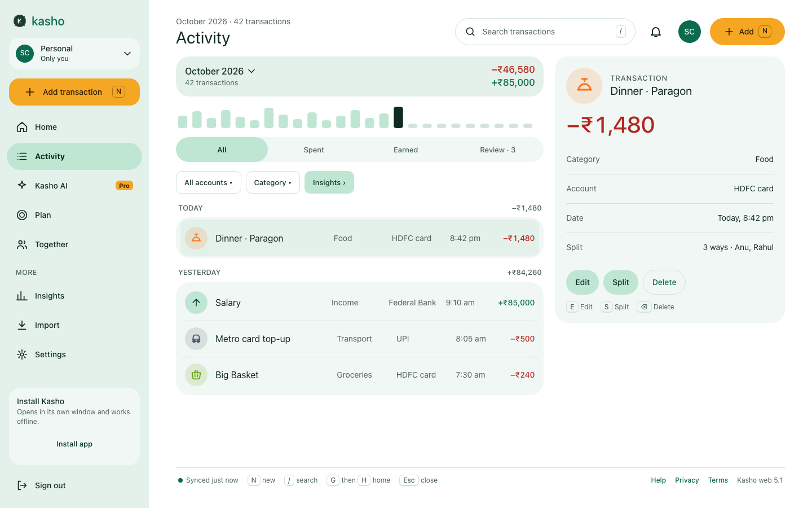Click the Metro card top-up transport icon

click(196, 339)
